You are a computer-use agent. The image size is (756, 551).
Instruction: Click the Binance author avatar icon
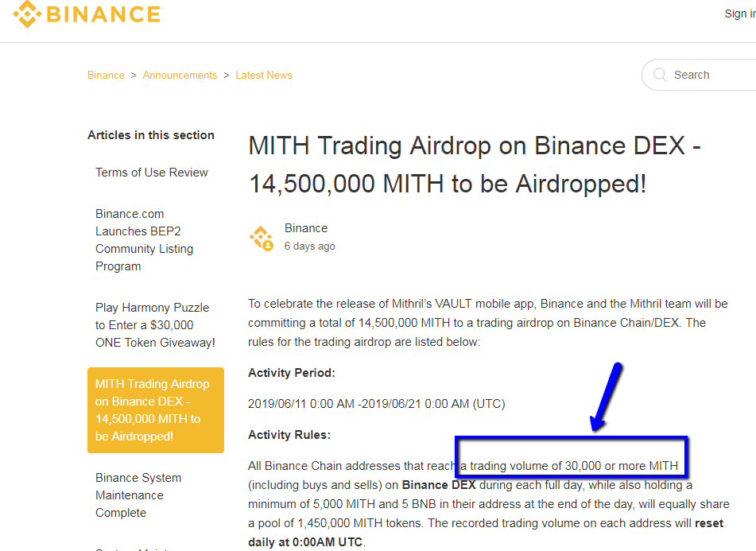[261, 236]
